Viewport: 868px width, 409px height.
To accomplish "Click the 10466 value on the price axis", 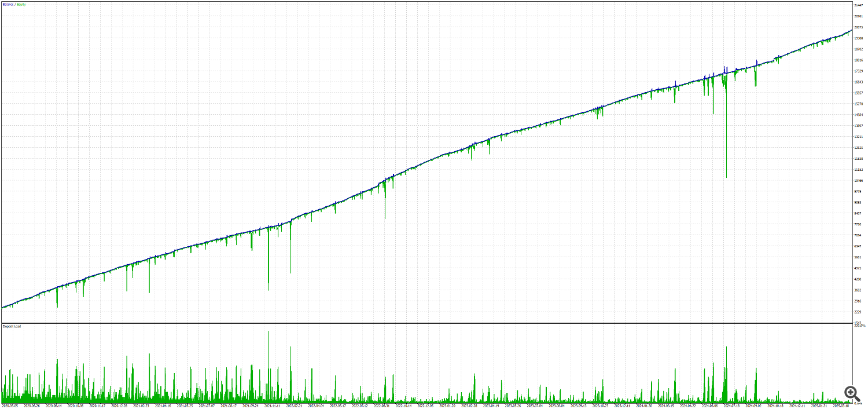I will pos(859,181).
